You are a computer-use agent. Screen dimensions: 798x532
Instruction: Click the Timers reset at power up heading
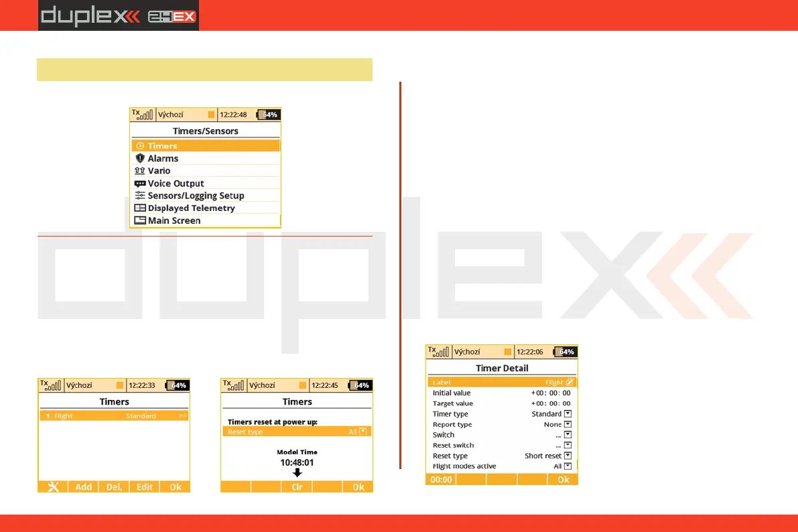point(272,422)
